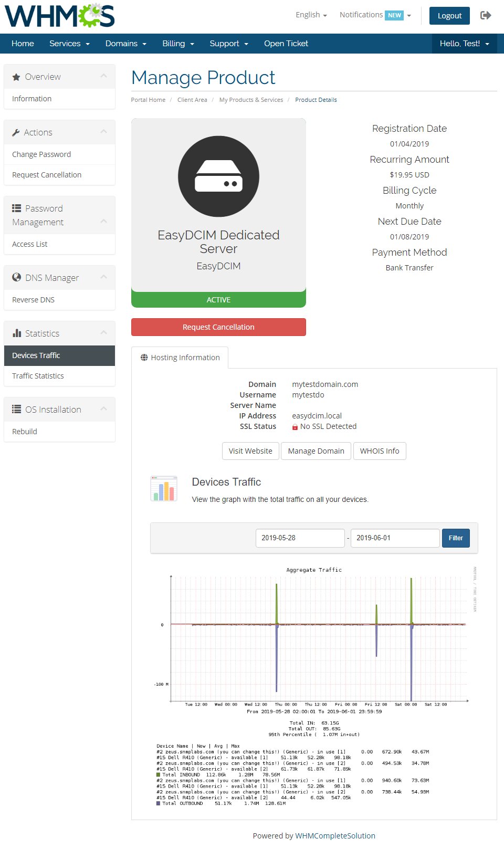Click the red SSL padlock icon
This screenshot has height=860, width=504.
(295, 427)
